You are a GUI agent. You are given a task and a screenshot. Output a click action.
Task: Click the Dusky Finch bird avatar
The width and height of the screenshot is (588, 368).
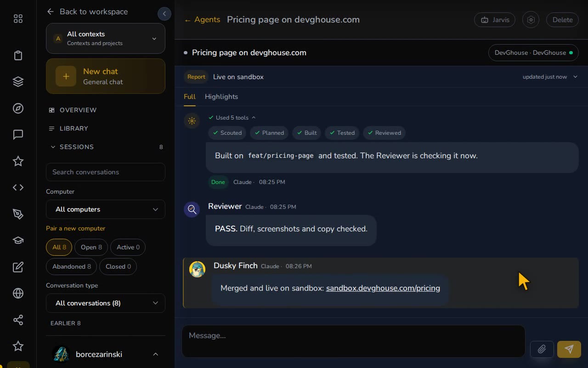pyautogui.click(x=197, y=270)
